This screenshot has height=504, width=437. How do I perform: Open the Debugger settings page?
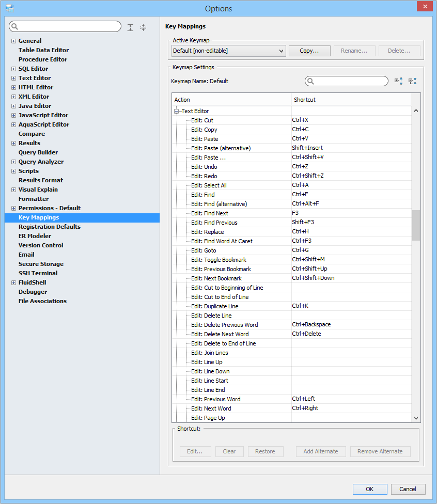coord(33,292)
